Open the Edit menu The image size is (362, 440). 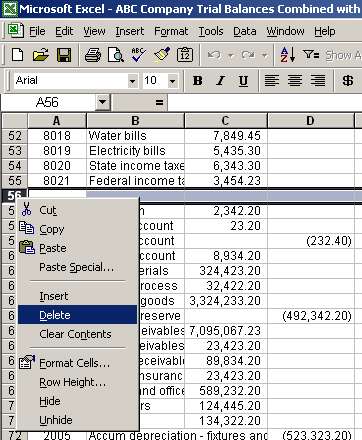click(64, 31)
